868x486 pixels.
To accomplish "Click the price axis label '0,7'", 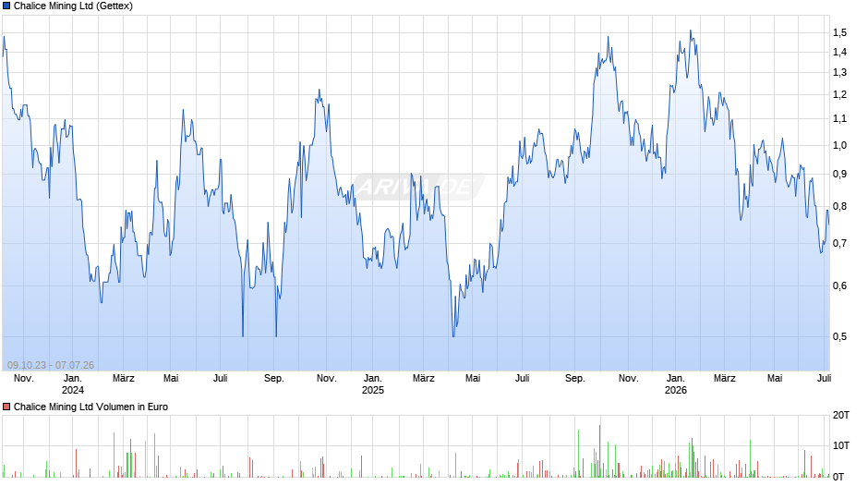I will click(839, 243).
